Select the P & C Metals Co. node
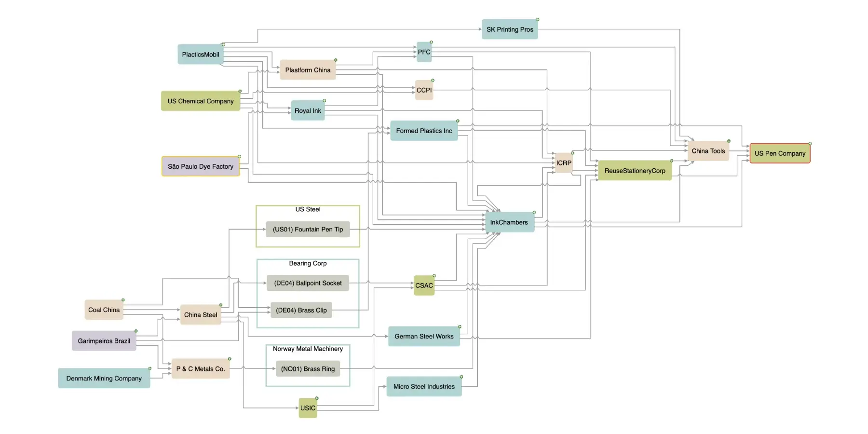 click(x=201, y=369)
